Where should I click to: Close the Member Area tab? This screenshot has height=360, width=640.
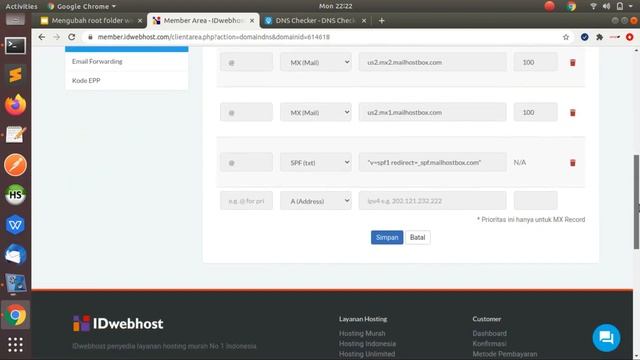click(252, 20)
